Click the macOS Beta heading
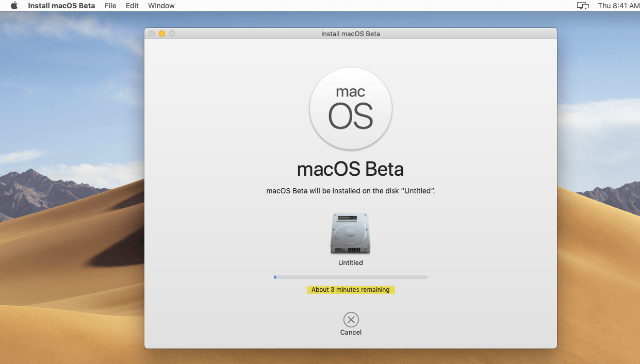 (x=351, y=169)
